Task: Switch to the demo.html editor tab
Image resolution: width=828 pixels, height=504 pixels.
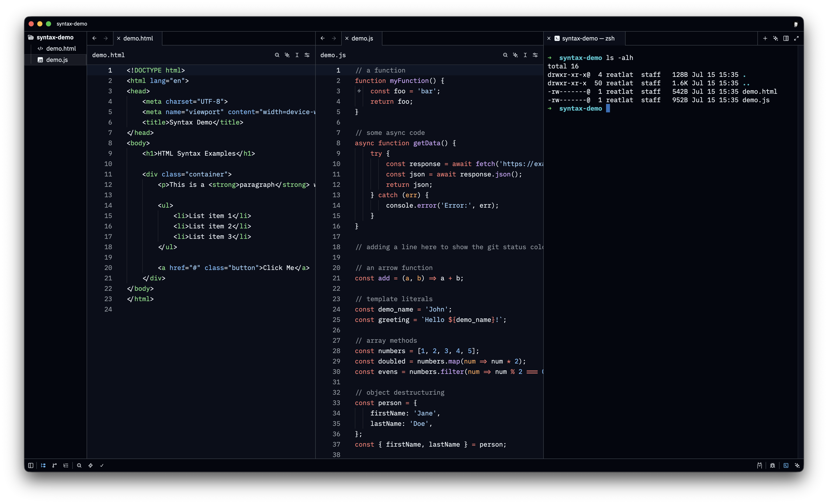Action: point(138,38)
